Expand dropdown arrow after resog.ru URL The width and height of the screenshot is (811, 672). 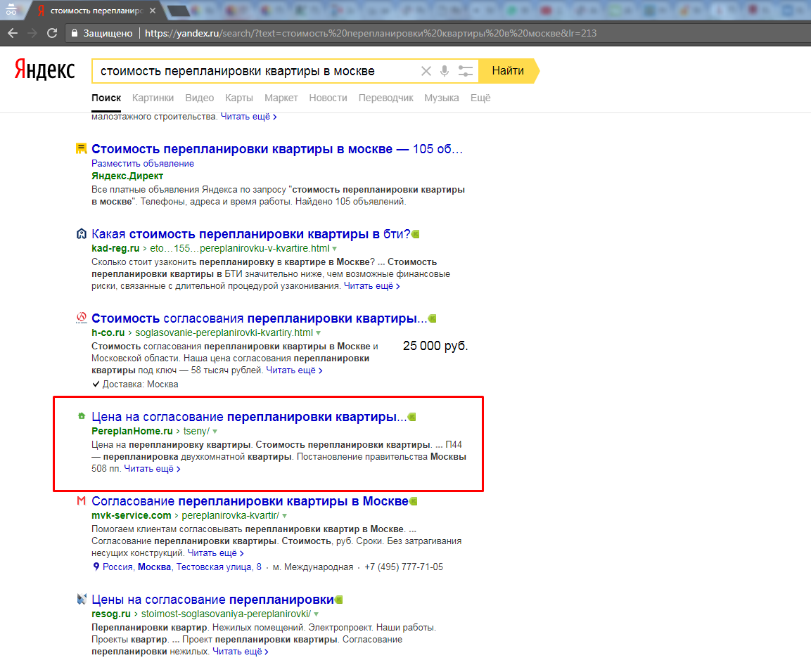coord(316,614)
